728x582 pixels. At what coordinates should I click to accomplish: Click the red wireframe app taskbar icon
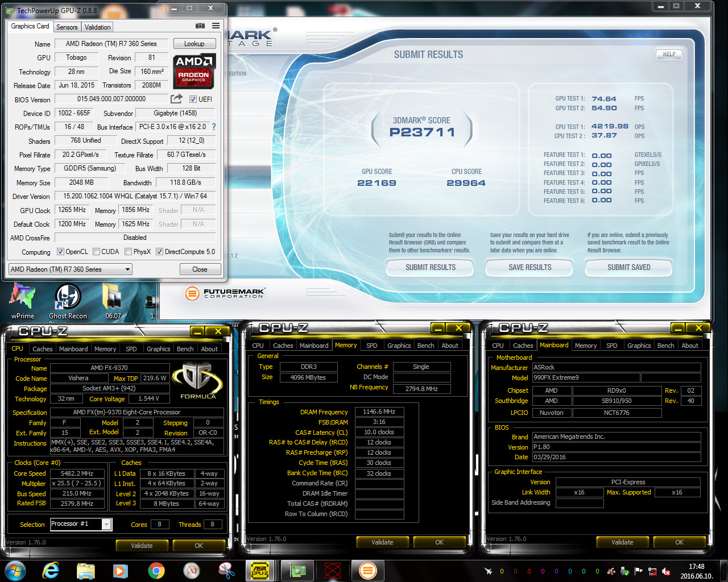[x=333, y=570]
